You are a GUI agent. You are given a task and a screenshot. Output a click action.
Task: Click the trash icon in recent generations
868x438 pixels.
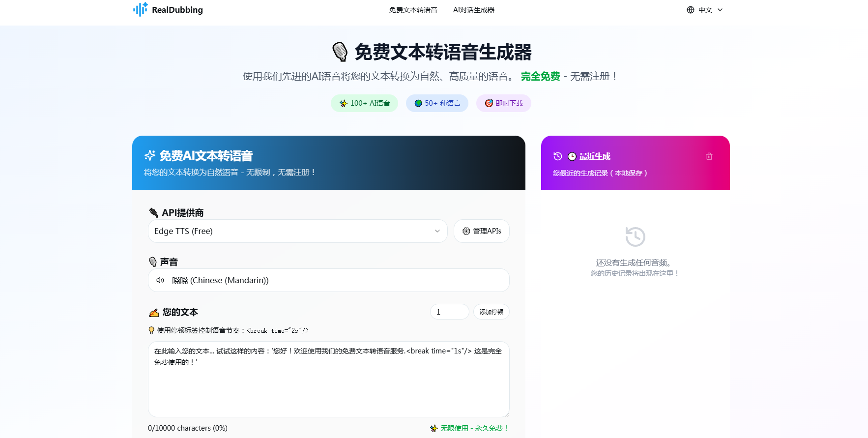(x=709, y=156)
